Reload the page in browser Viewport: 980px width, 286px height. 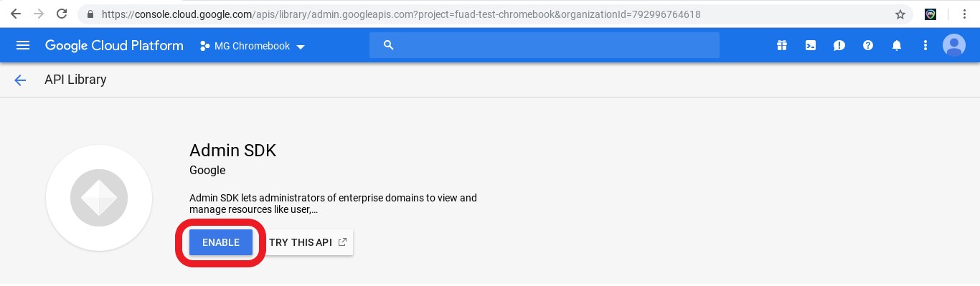(62, 14)
